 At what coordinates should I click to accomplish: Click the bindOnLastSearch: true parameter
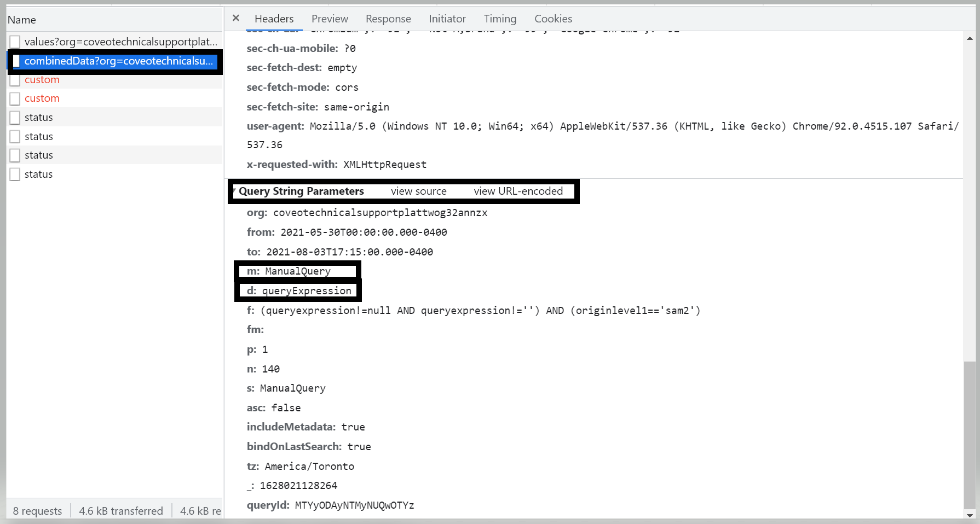[309, 447]
